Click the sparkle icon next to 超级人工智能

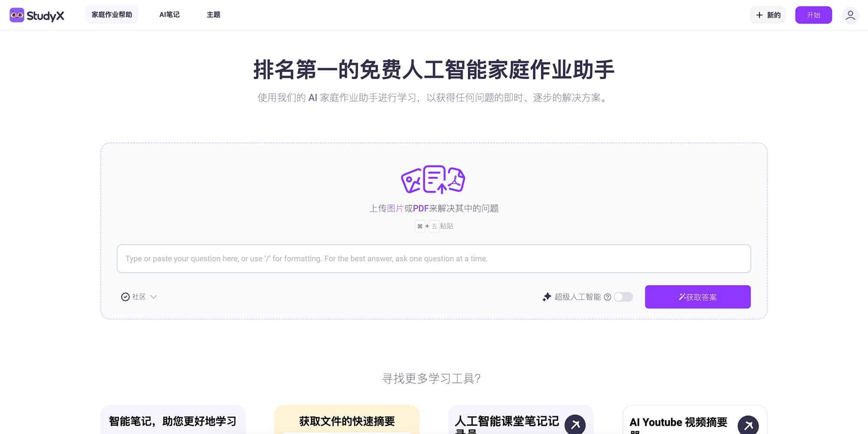point(547,297)
